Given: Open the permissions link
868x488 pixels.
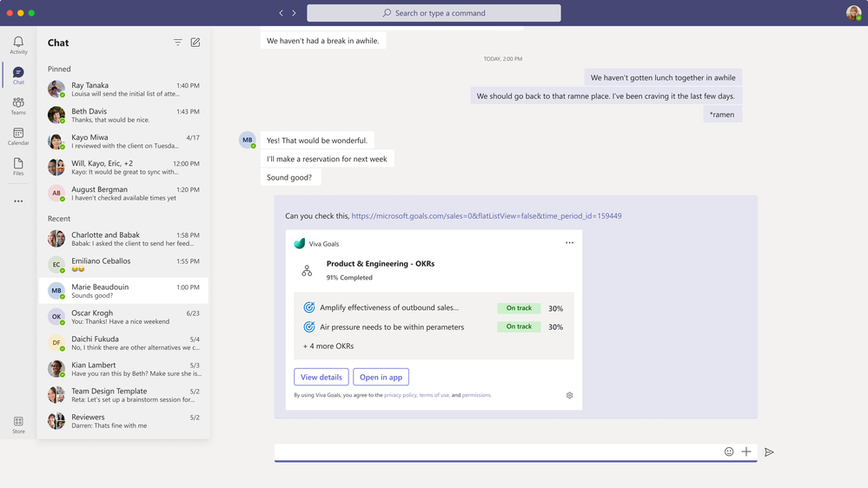Looking at the screenshot, I should click(476, 395).
